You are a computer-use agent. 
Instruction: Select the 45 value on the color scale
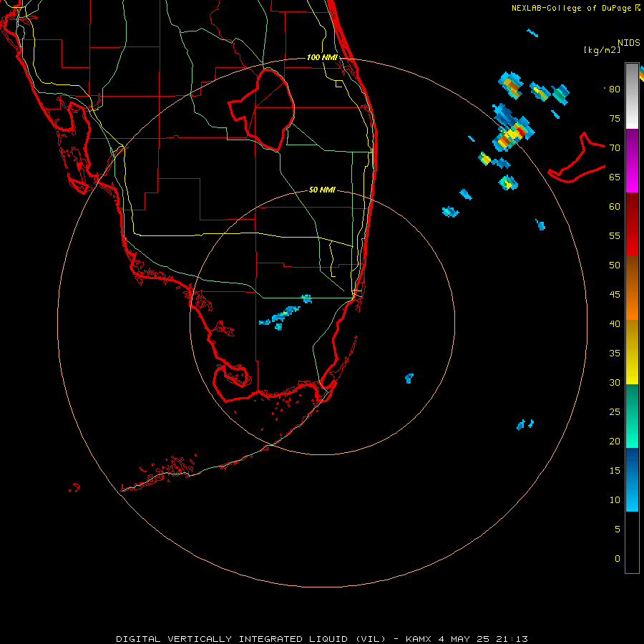click(615, 295)
